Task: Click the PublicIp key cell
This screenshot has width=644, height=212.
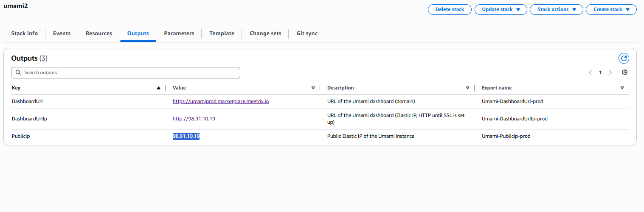Action: 21,136
